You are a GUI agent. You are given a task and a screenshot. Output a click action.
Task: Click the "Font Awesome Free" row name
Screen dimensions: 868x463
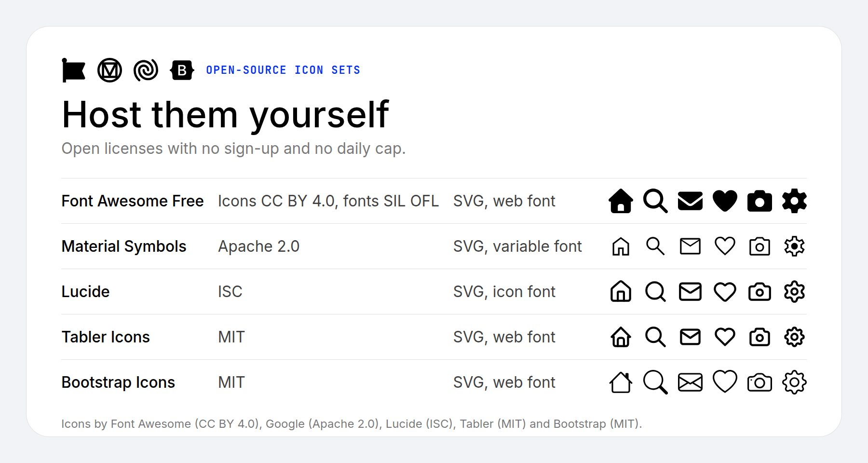tap(133, 201)
